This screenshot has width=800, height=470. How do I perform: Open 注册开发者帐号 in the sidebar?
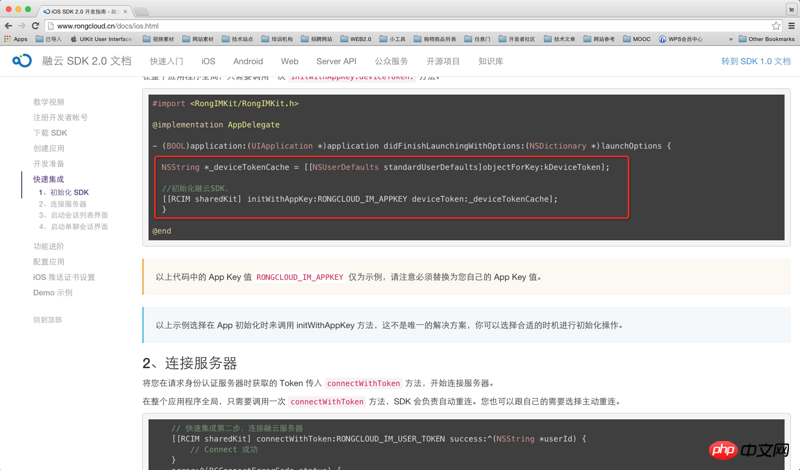[60, 117]
